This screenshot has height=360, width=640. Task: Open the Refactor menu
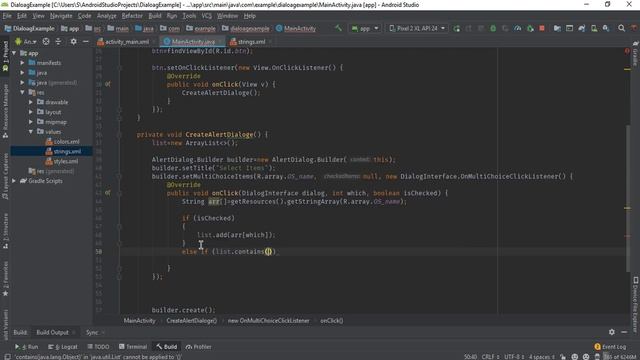pyautogui.click(x=132, y=16)
